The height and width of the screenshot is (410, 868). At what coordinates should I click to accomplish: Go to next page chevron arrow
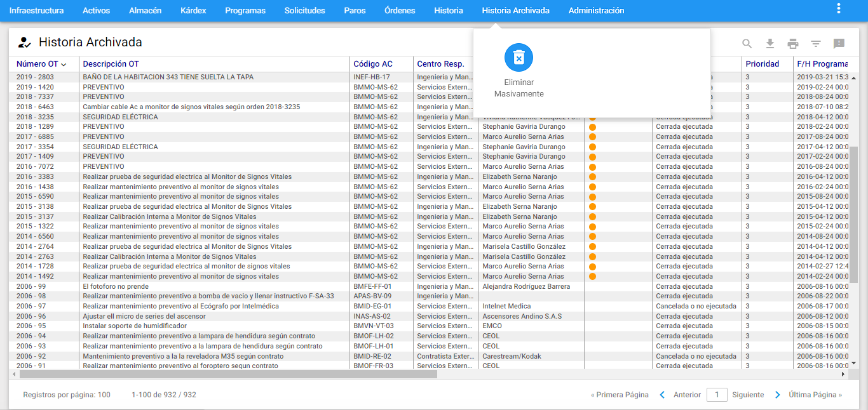coord(778,395)
